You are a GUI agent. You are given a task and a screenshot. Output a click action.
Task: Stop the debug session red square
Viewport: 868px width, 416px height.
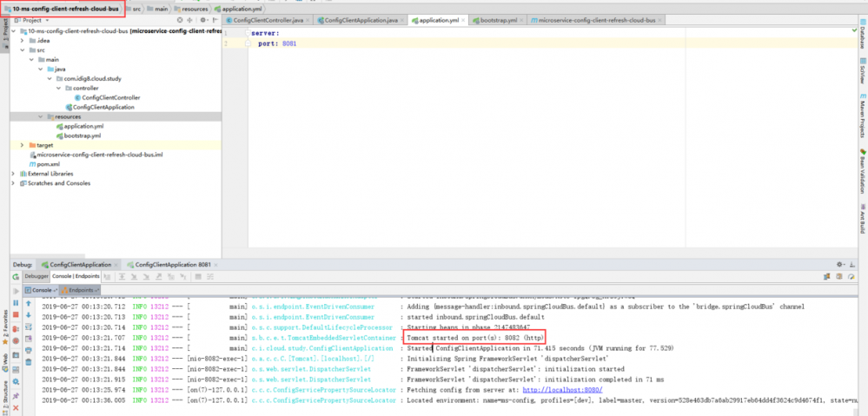pyautogui.click(x=16, y=314)
